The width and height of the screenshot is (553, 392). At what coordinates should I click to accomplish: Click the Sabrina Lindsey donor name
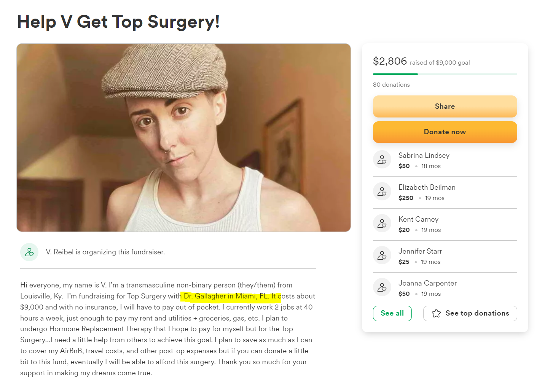[424, 156]
